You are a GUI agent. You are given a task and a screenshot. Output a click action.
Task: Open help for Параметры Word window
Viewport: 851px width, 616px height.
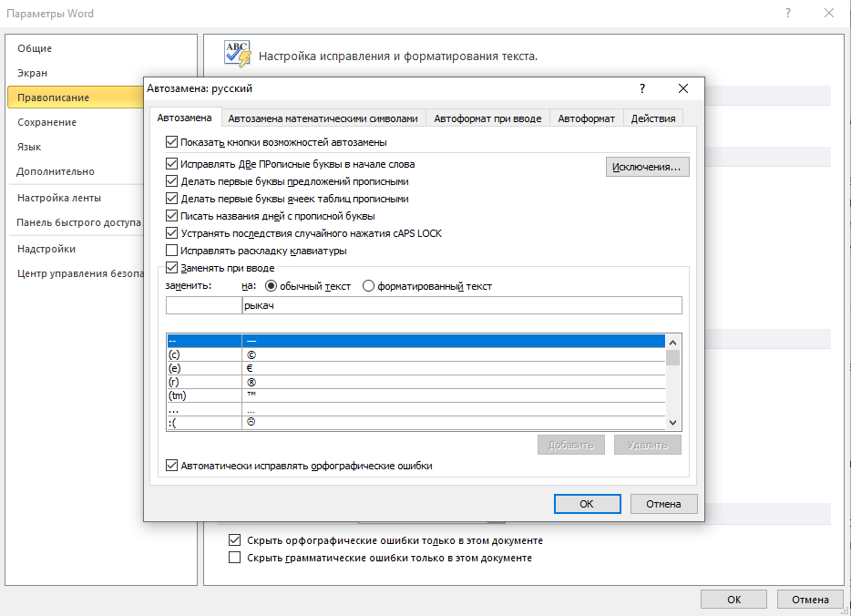788,13
